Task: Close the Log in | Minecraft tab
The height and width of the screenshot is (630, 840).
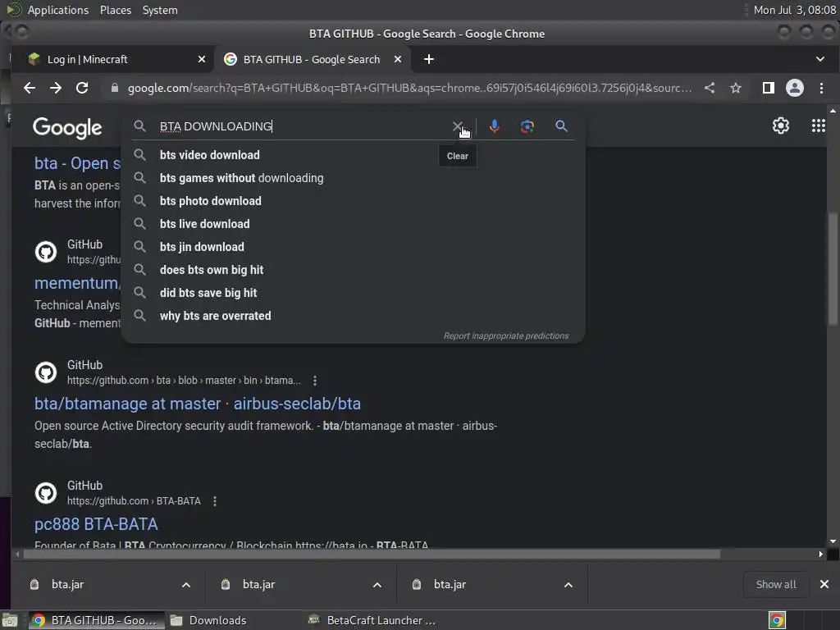Action: 202,59
